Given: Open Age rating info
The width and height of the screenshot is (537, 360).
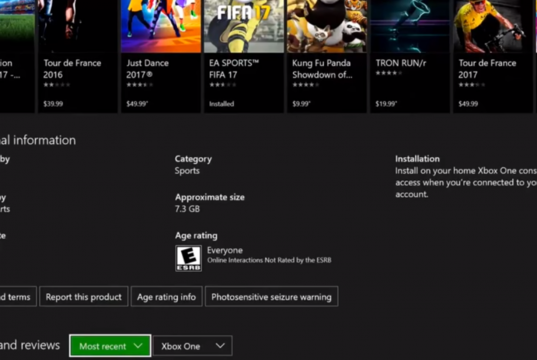Looking at the screenshot, I should click(166, 297).
